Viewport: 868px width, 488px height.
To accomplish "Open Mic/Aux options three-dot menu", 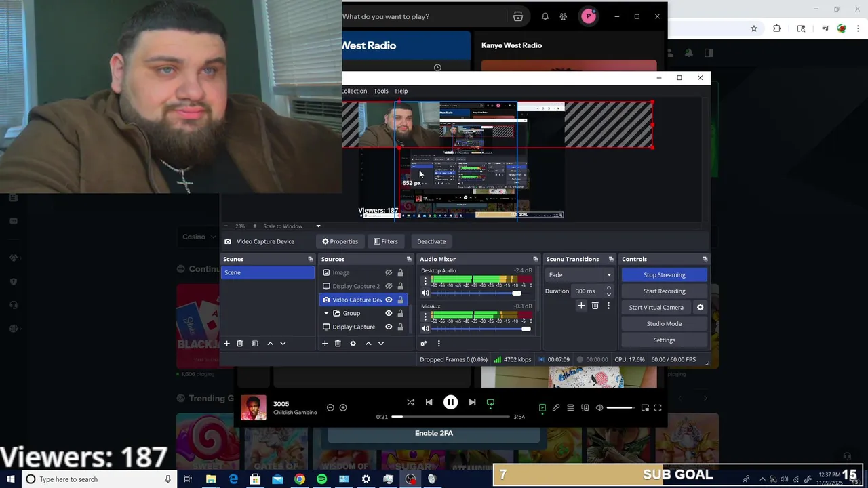I will click(x=425, y=317).
